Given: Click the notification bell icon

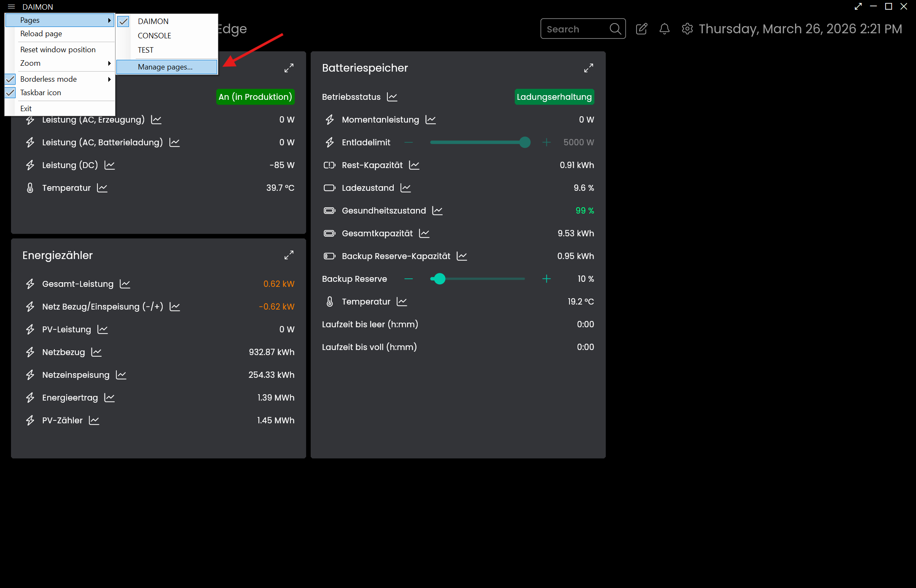Looking at the screenshot, I should (x=664, y=29).
